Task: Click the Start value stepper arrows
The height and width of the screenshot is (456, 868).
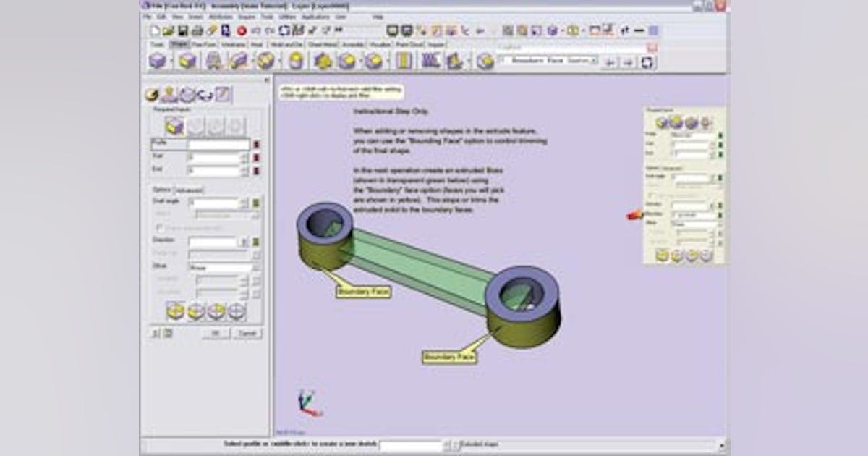Action: [244, 159]
